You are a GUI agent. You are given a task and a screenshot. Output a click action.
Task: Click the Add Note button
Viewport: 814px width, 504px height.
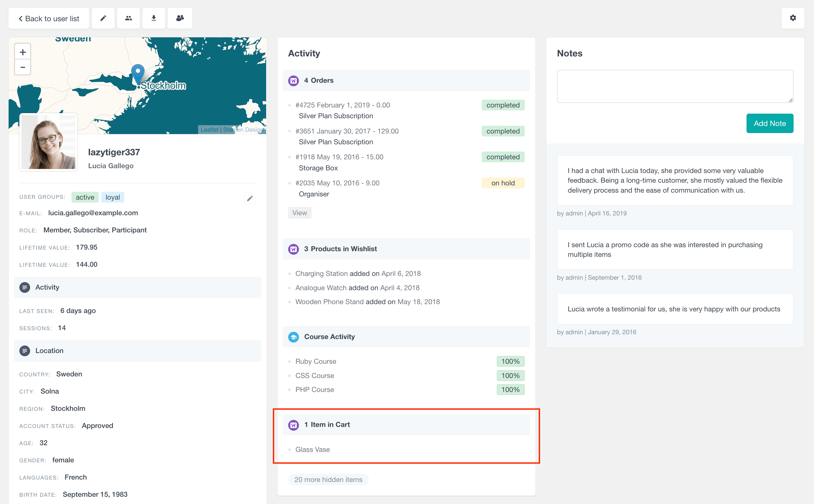(x=769, y=123)
